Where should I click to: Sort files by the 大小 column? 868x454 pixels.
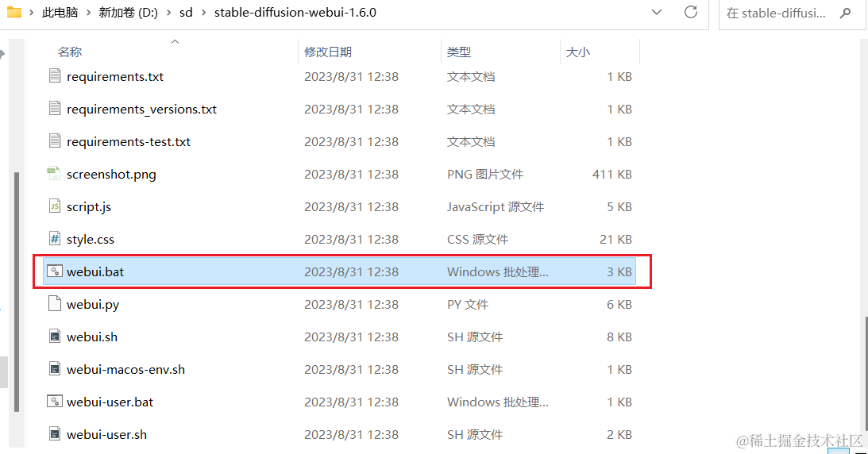(x=578, y=52)
